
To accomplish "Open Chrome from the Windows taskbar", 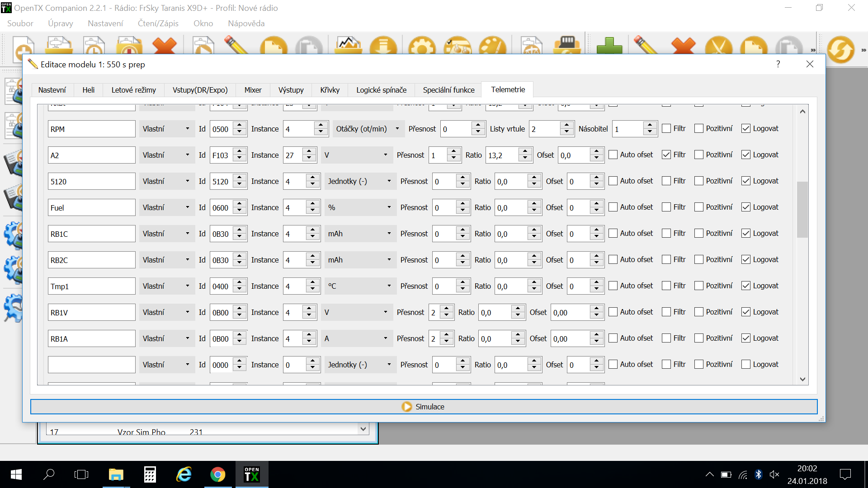I will [217, 474].
